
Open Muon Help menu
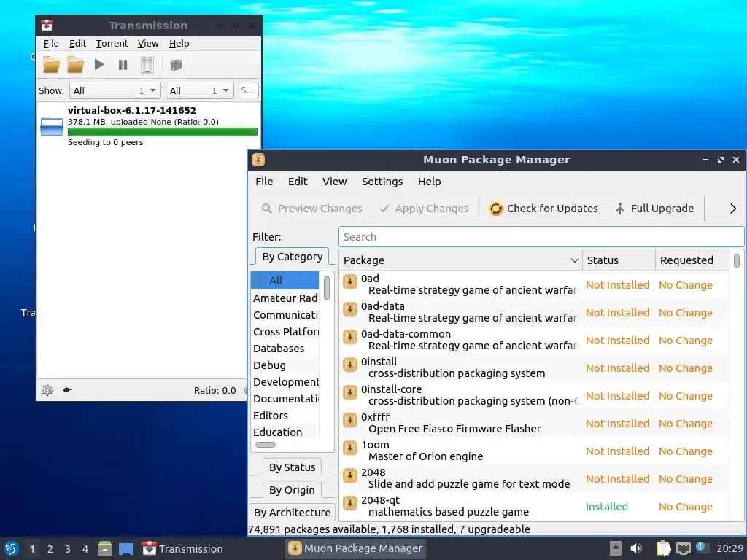(429, 182)
